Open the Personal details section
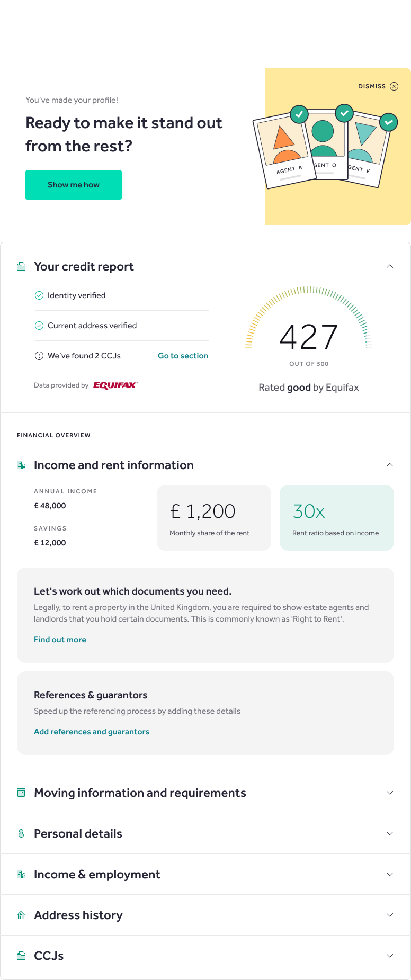The width and height of the screenshot is (411, 980). tap(205, 833)
